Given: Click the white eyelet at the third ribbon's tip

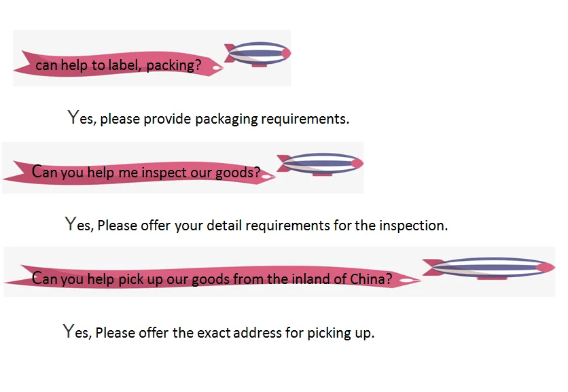Looking at the screenshot, I should pos(407,279).
